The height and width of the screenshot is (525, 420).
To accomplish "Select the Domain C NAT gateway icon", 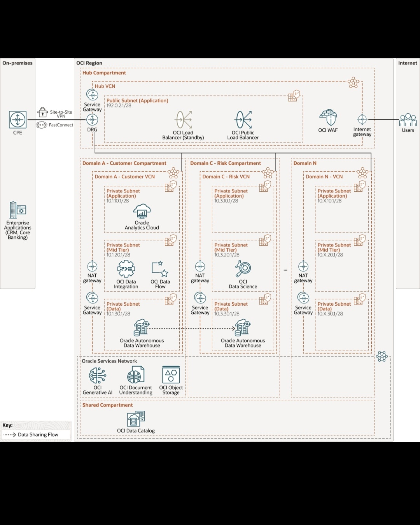I will (x=200, y=266).
